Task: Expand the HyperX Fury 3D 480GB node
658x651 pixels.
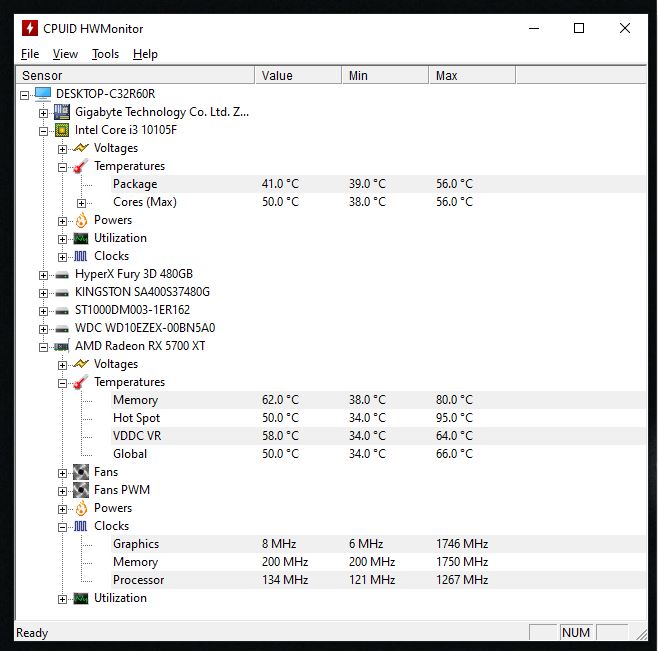Action: pos(43,275)
